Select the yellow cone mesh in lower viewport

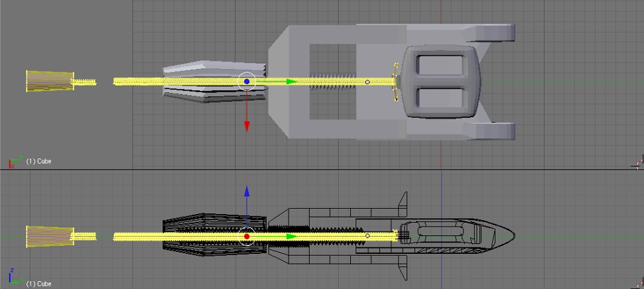[x=50, y=237]
